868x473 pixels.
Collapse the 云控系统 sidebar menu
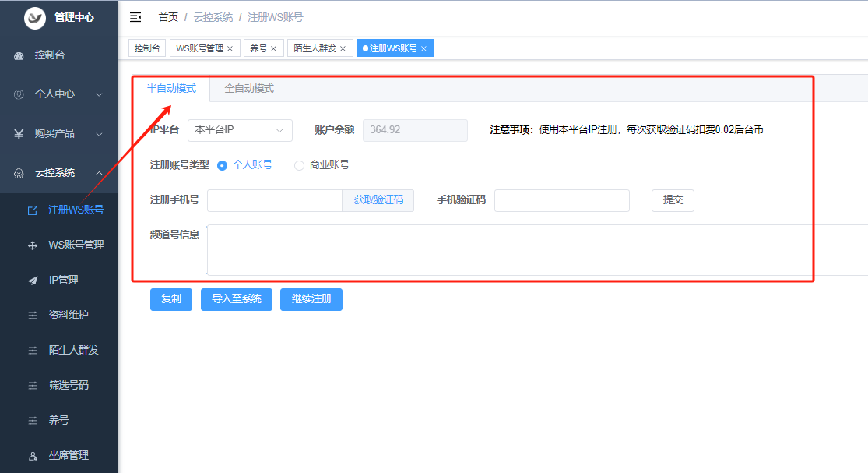(58, 172)
